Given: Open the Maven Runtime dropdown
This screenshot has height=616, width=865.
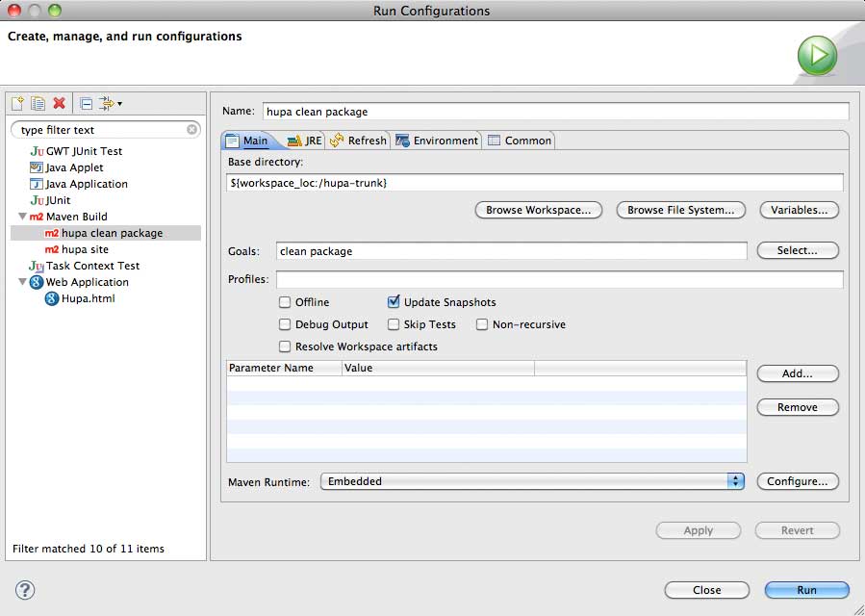Looking at the screenshot, I should point(736,481).
